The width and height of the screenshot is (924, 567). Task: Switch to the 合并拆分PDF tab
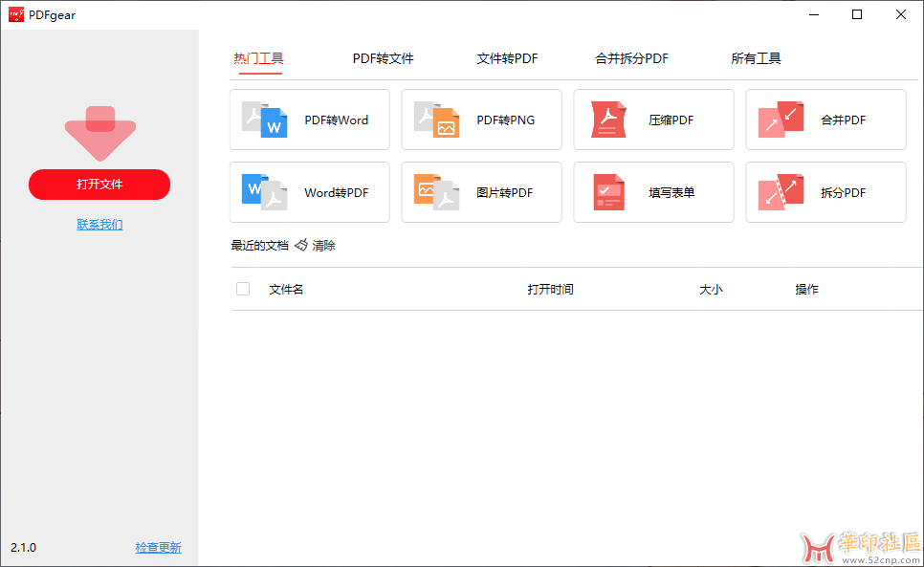click(631, 58)
